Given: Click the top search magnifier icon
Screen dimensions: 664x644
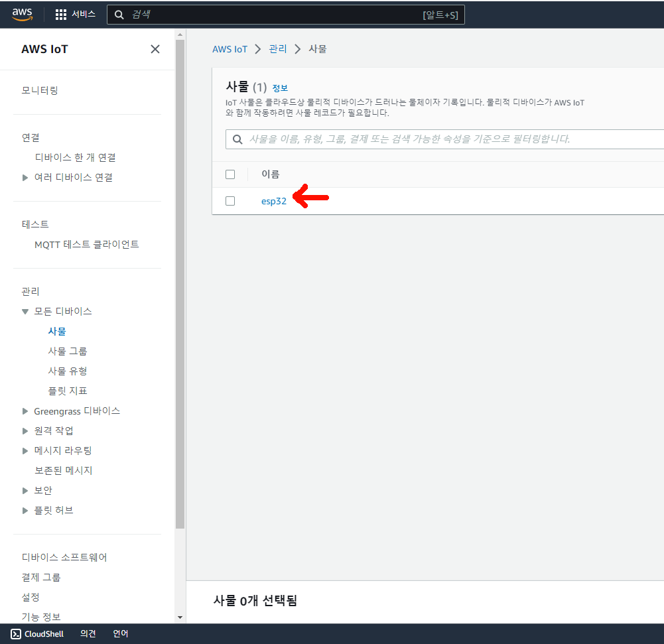Looking at the screenshot, I should click(x=119, y=15).
